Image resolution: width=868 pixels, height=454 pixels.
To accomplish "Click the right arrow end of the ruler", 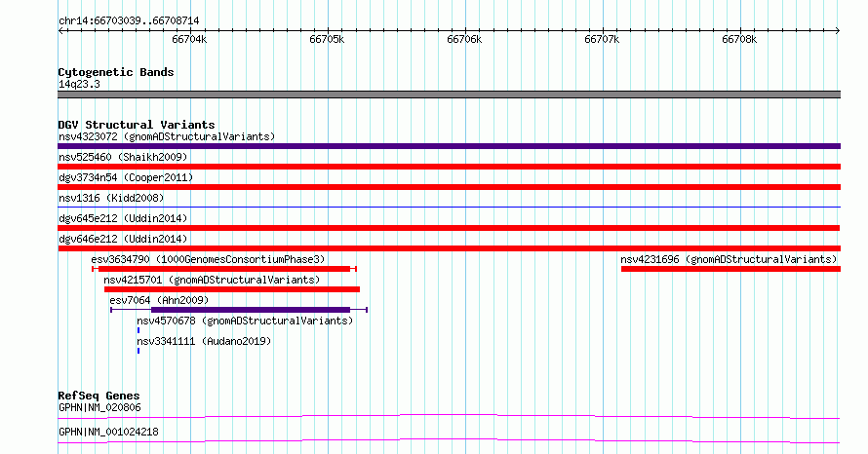I will 838,31.
